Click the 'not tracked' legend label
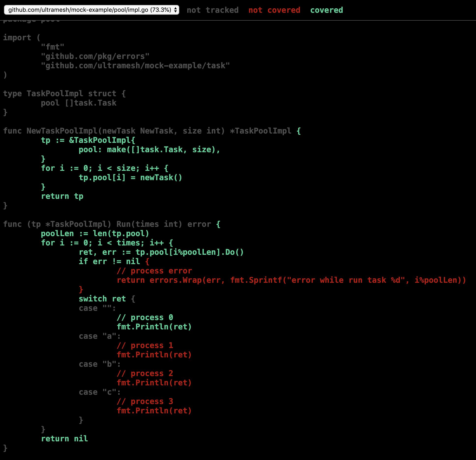This screenshot has width=476, height=460. tap(212, 10)
